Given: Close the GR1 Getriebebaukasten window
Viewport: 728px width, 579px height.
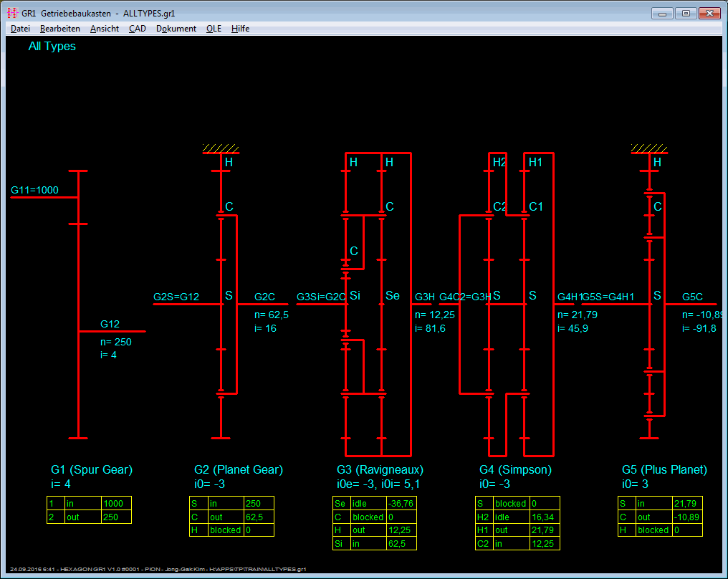Looking at the screenshot, I should [x=709, y=13].
